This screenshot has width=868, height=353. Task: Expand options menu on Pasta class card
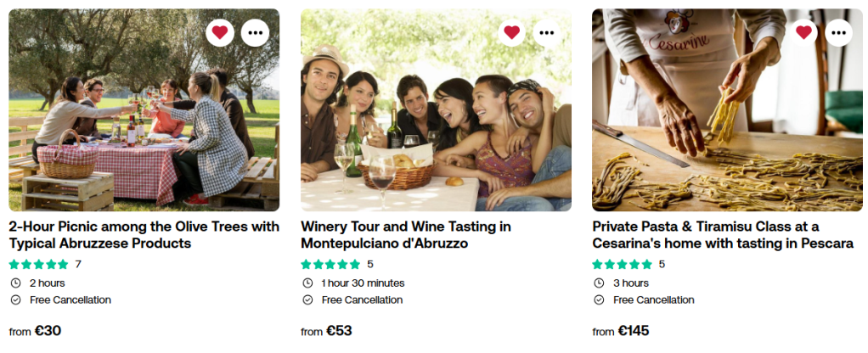click(x=838, y=33)
